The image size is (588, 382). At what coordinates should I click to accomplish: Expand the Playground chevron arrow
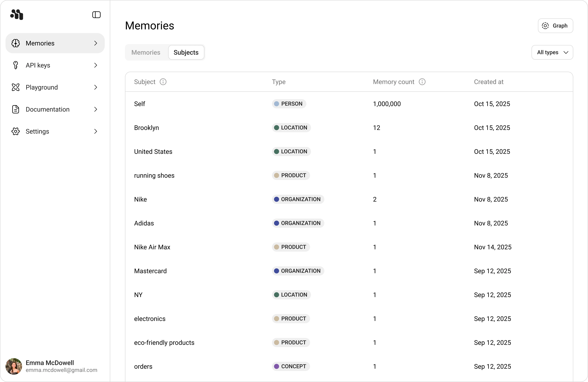pyautogui.click(x=96, y=87)
